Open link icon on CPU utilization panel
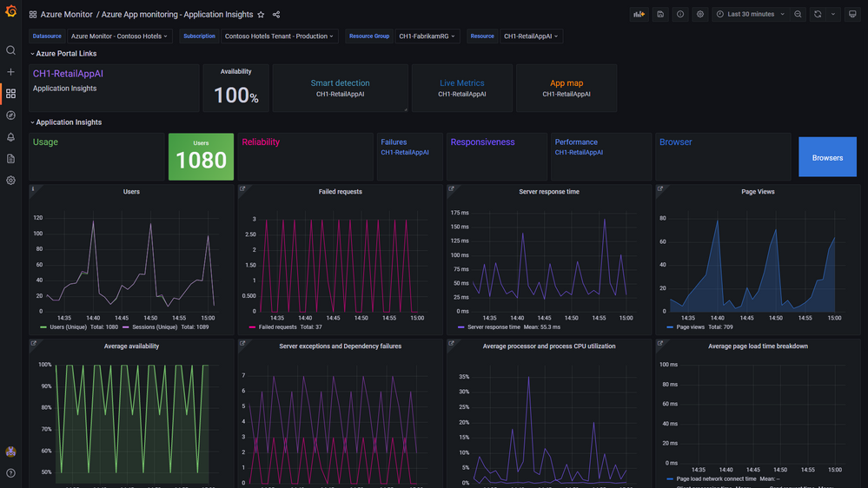Screen dimensions: 868x488 [x=451, y=343]
